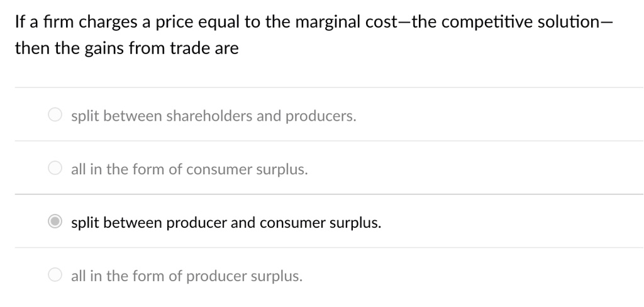
Task: Click answer text 'split between producer and consumer surplus.'
Action: point(226,223)
